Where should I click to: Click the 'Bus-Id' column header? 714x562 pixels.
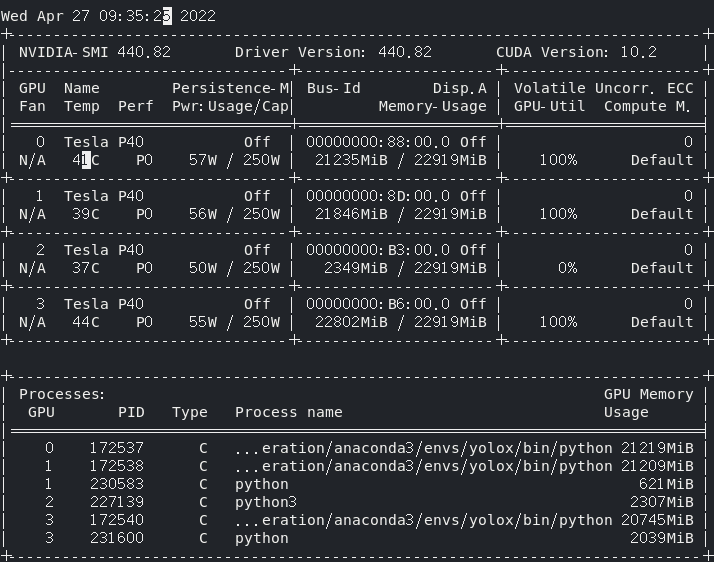click(x=333, y=88)
